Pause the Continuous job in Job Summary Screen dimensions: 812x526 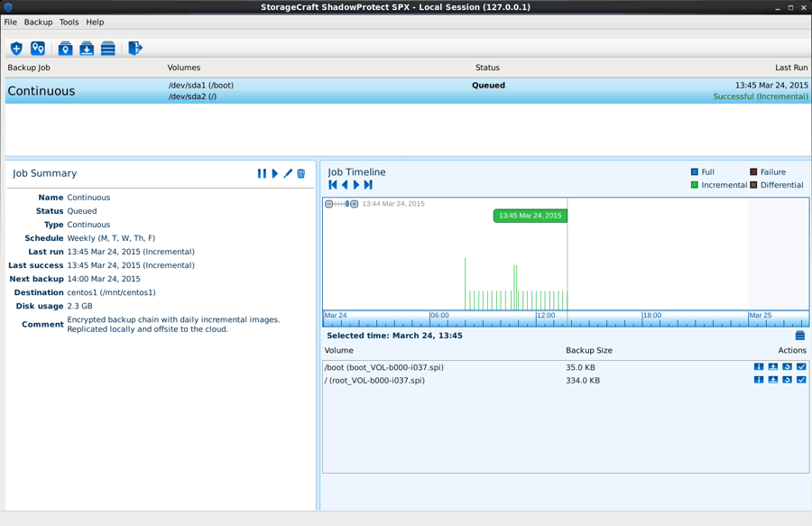262,173
